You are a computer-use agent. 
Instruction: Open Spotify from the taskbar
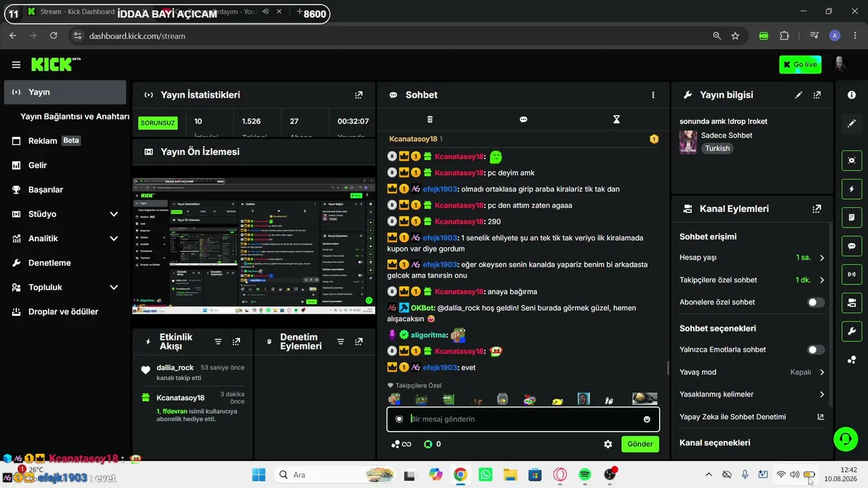(x=585, y=474)
